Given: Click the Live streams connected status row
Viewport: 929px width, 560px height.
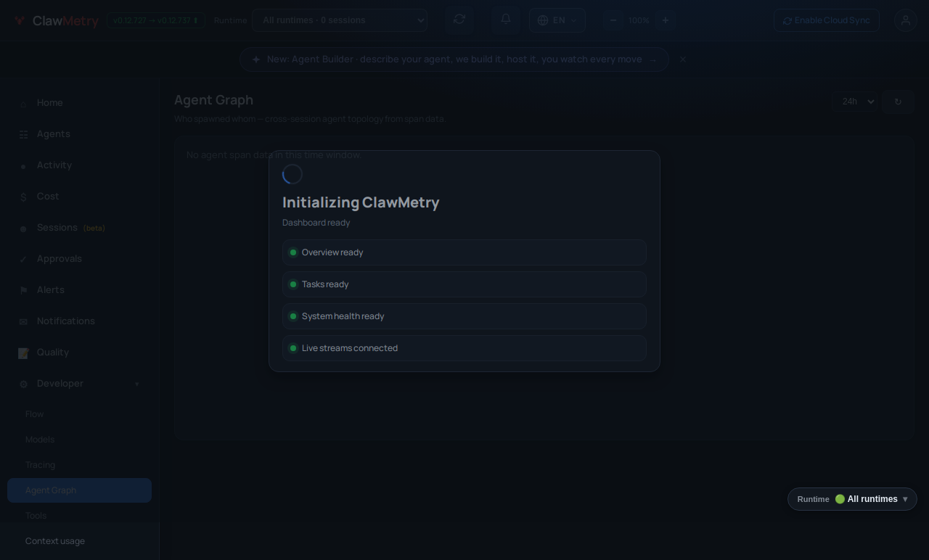Looking at the screenshot, I should coord(464,348).
